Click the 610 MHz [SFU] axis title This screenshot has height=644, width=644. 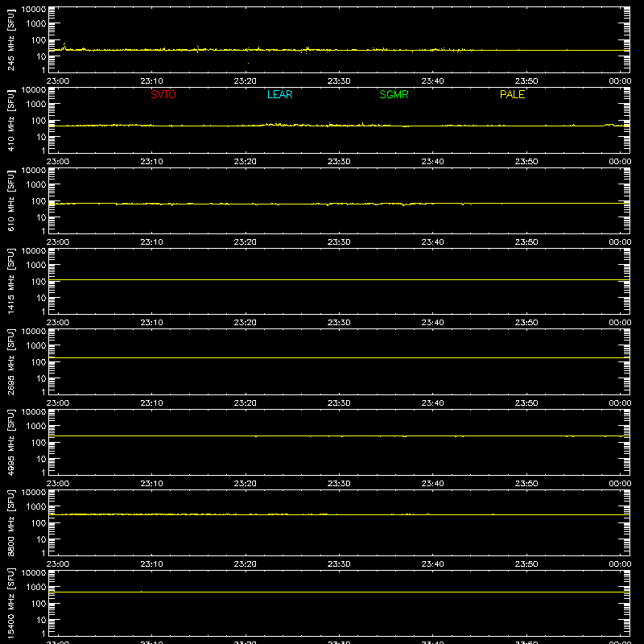(10, 200)
